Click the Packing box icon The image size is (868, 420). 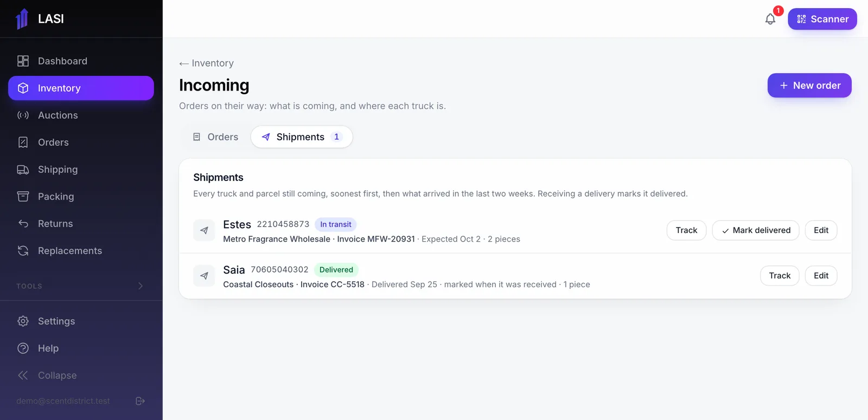click(23, 197)
